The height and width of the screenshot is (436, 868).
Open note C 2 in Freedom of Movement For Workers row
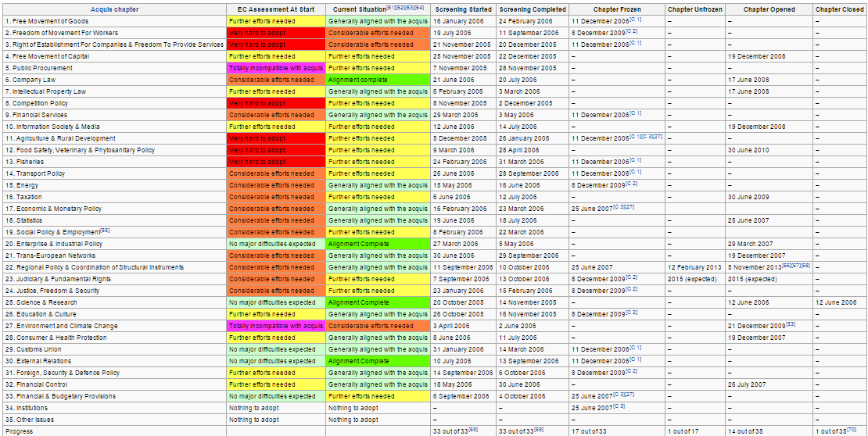[632, 31]
